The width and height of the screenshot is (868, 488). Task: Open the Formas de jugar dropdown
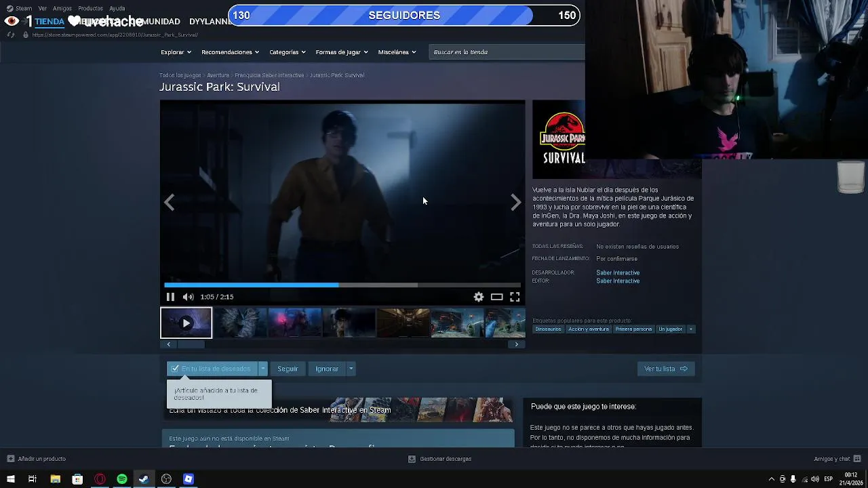(x=342, y=52)
